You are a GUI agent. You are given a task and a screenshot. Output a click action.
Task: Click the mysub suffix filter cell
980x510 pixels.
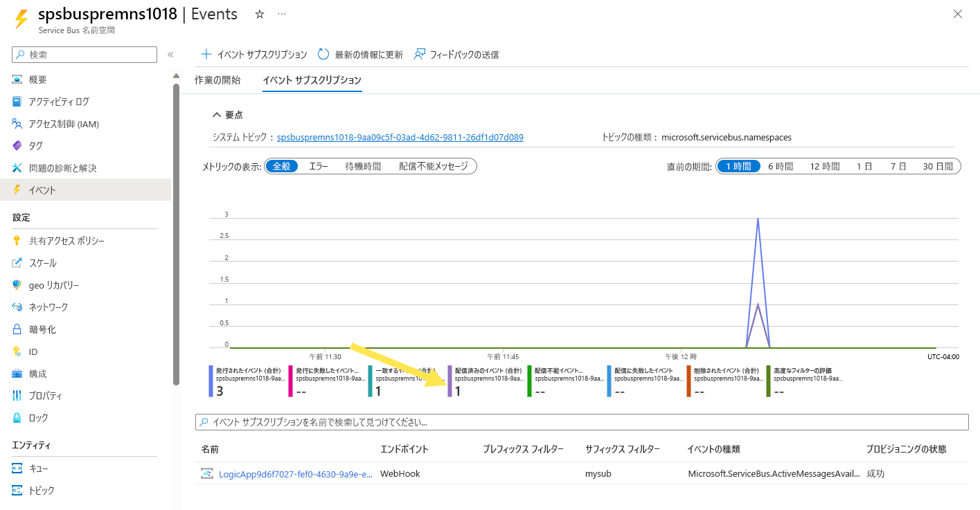[x=598, y=474]
